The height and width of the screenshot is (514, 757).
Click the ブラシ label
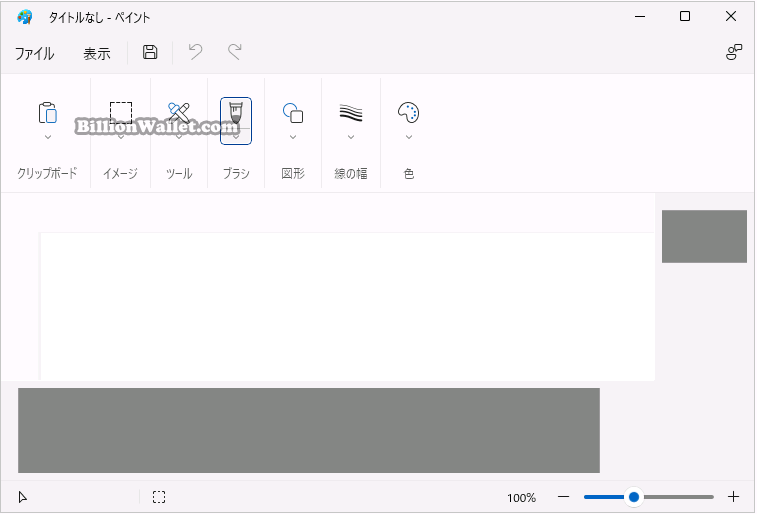236,173
